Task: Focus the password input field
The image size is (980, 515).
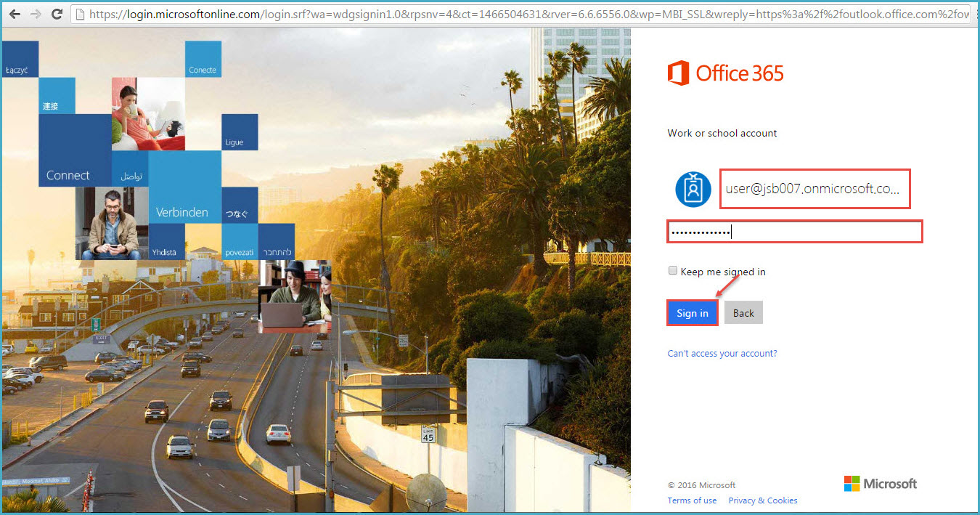Action: coord(795,232)
